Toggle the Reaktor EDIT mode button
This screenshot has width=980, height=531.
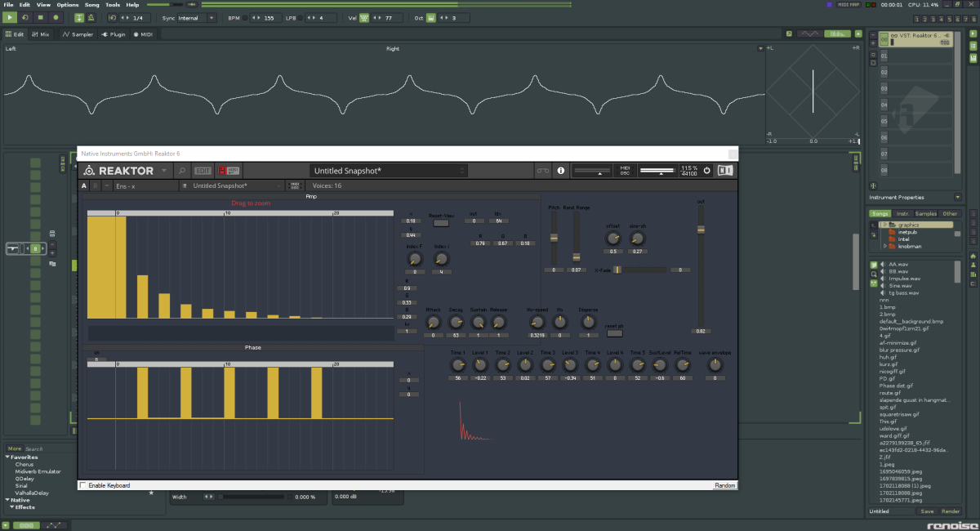pos(203,171)
